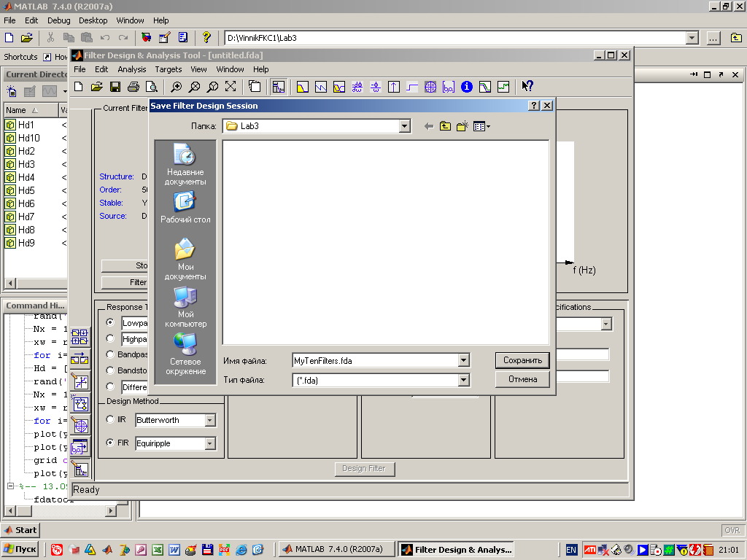Show Filter information blue icon
This screenshot has width=747, height=560.
(x=467, y=87)
